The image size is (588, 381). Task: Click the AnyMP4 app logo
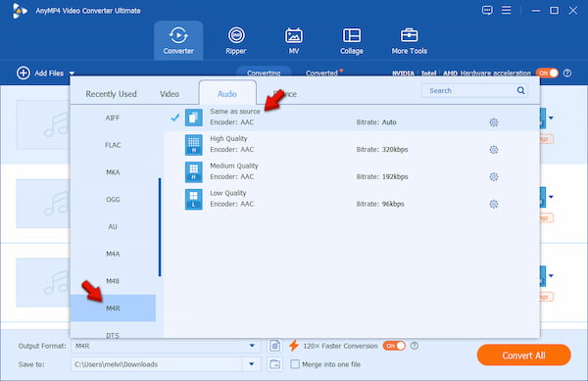pyautogui.click(x=20, y=11)
